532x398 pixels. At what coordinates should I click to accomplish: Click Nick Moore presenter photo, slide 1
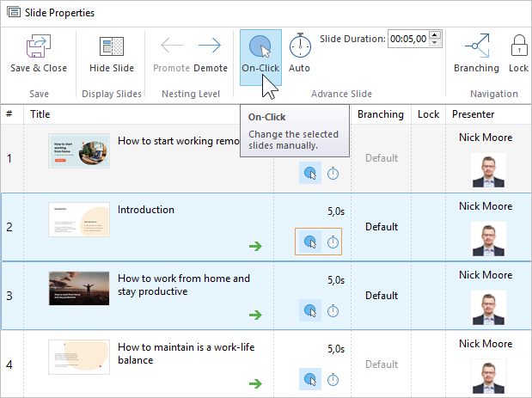click(x=488, y=170)
